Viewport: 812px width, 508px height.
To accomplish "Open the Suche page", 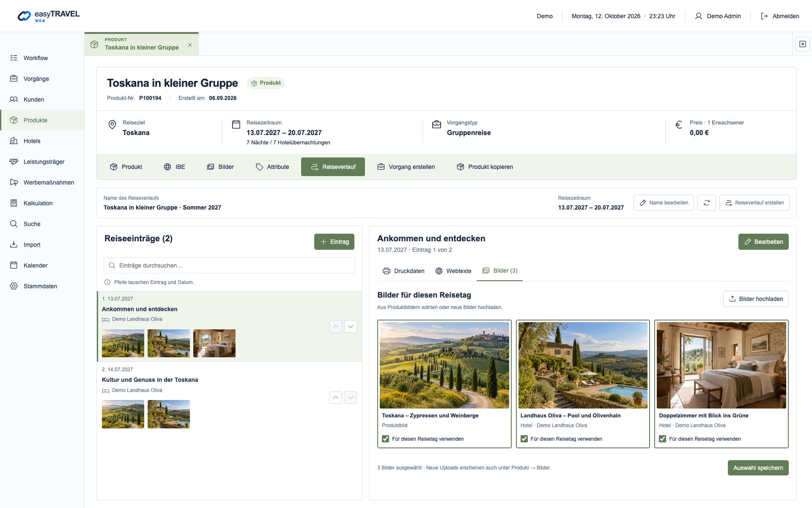I will coord(42,224).
